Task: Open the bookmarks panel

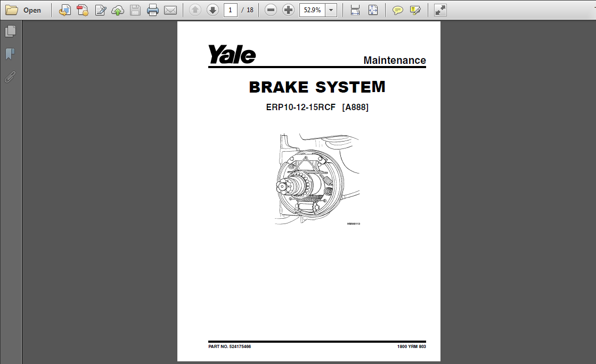Action: coord(10,54)
